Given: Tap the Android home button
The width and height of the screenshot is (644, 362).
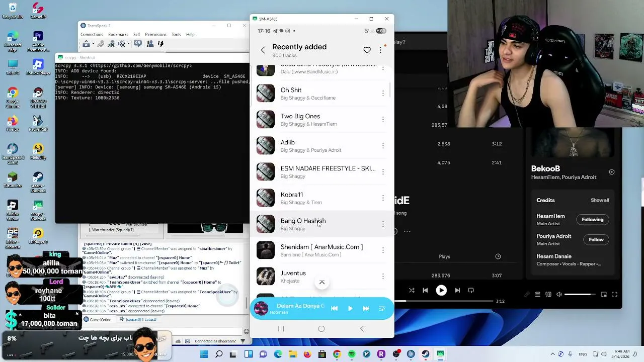Looking at the screenshot, I should pos(321,329).
